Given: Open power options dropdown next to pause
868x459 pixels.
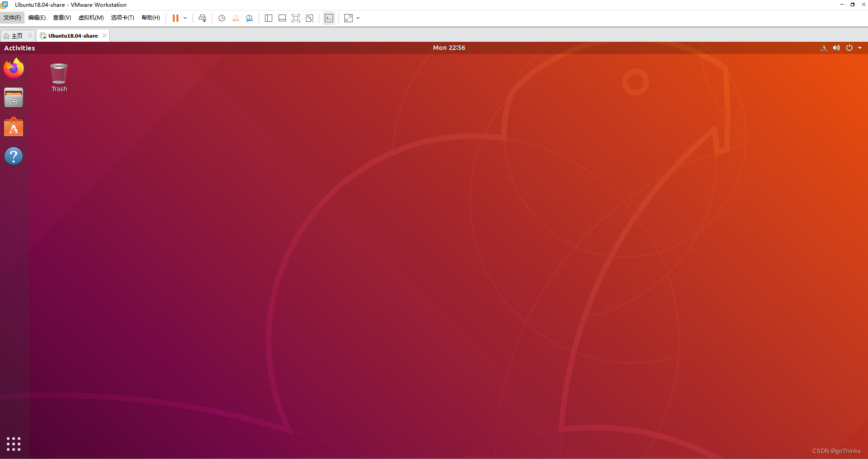Looking at the screenshot, I should (185, 18).
